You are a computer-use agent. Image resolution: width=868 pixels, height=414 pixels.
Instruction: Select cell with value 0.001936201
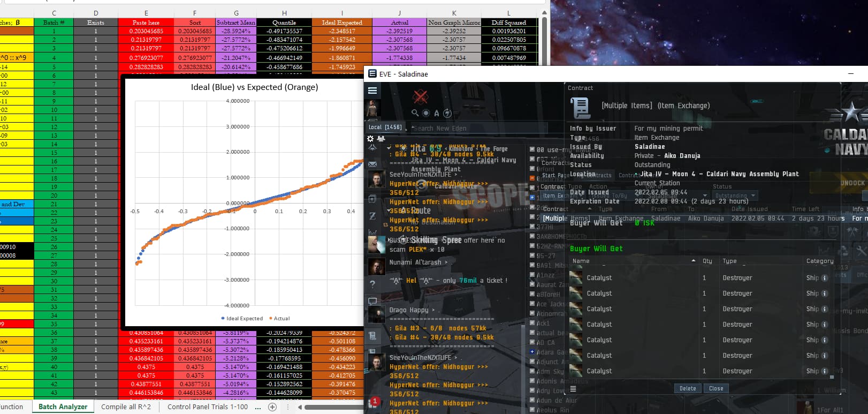coord(508,31)
